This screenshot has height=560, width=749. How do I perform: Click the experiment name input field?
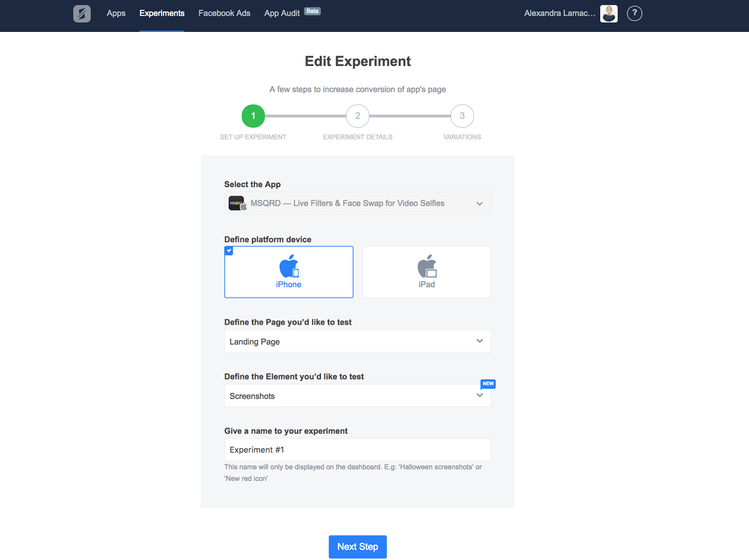(x=358, y=450)
